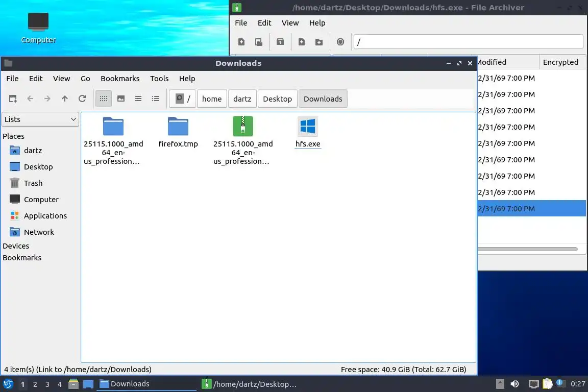This screenshot has width=588, height=392.
Task: Open Computer in Places sidebar
Action: [x=41, y=200]
